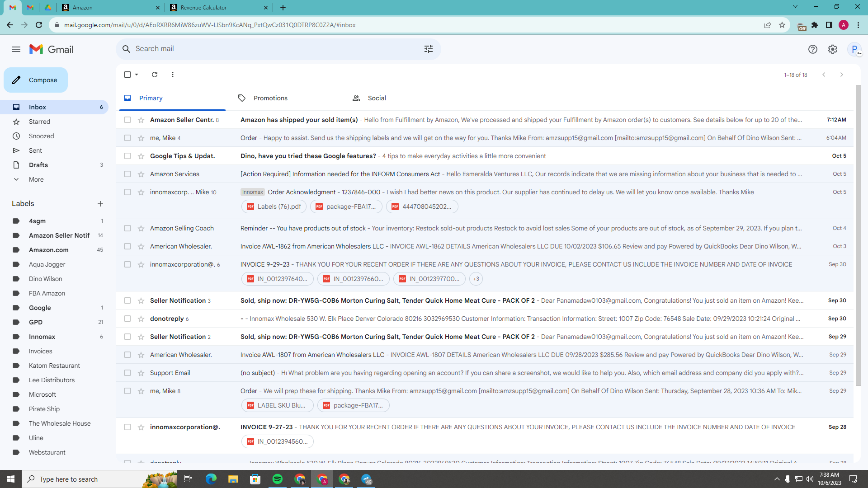The image size is (868, 488).
Task: Compose a new email
Action: [x=36, y=80]
